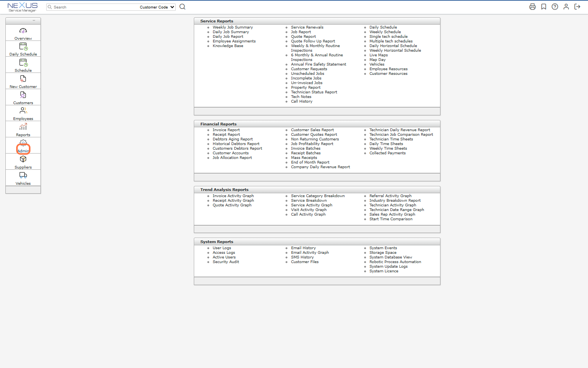Collapse the sidebar using the top arrow
588x368 pixels.
[34, 20]
